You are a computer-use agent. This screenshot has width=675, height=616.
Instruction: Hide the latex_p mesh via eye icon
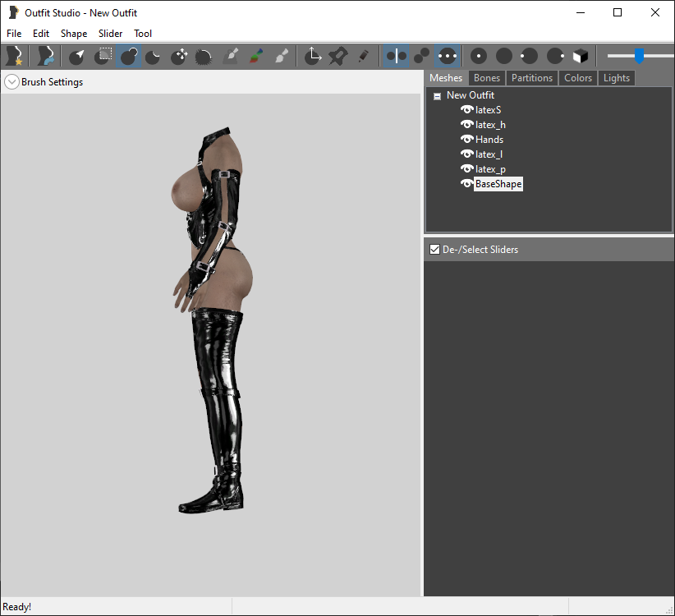point(466,168)
